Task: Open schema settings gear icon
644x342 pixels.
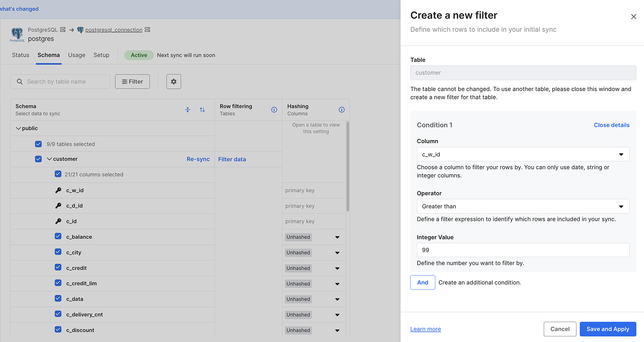Action: pos(174,82)
